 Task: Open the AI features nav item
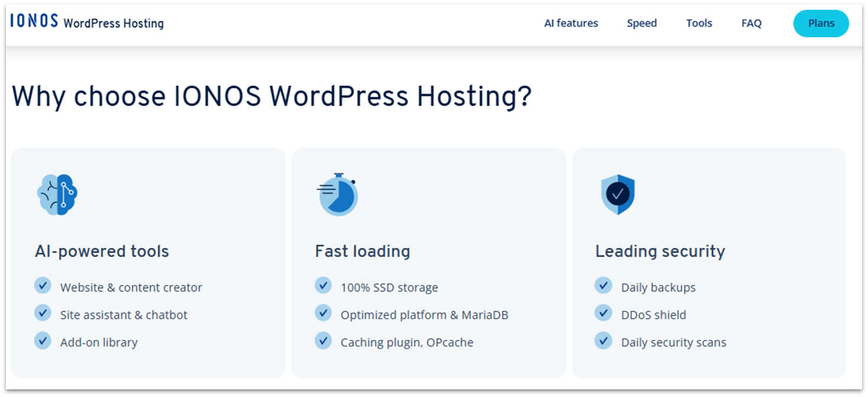[571, 23]
